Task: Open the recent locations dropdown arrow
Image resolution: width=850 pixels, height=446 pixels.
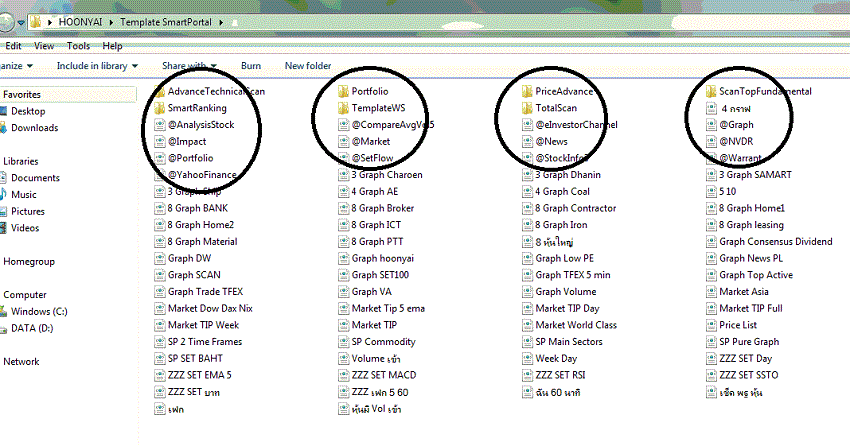Action: [x=21, y=23]
